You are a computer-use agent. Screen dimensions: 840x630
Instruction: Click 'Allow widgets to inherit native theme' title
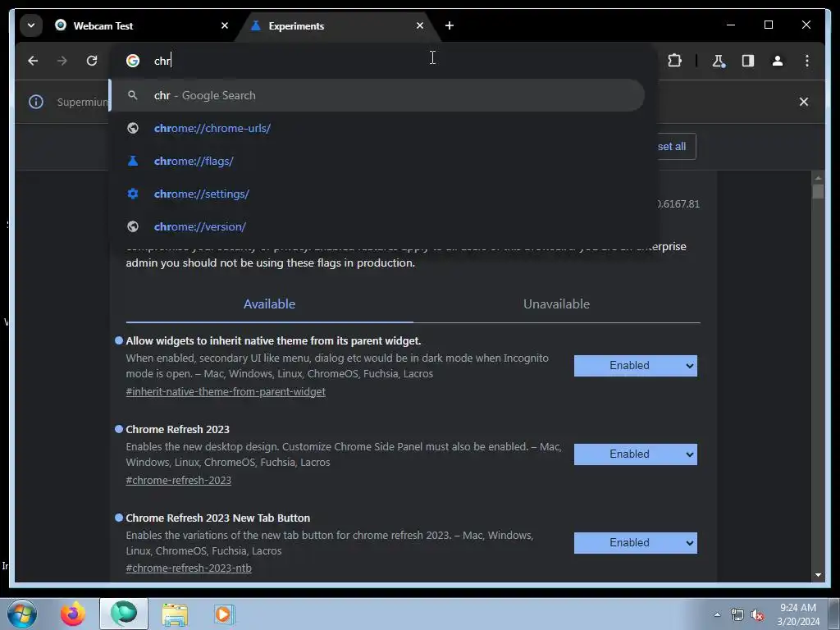click(x=273, y=340)
